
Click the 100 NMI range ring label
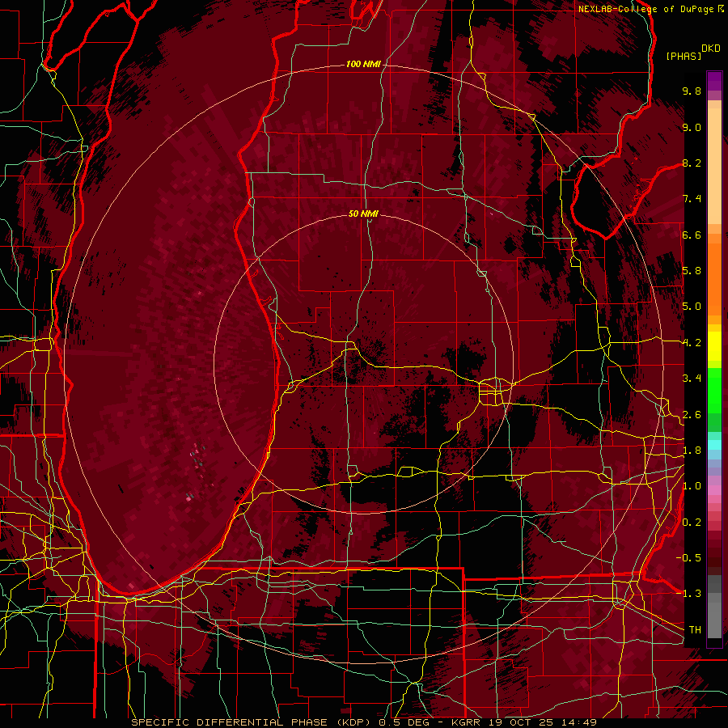[x=363, y=64]
